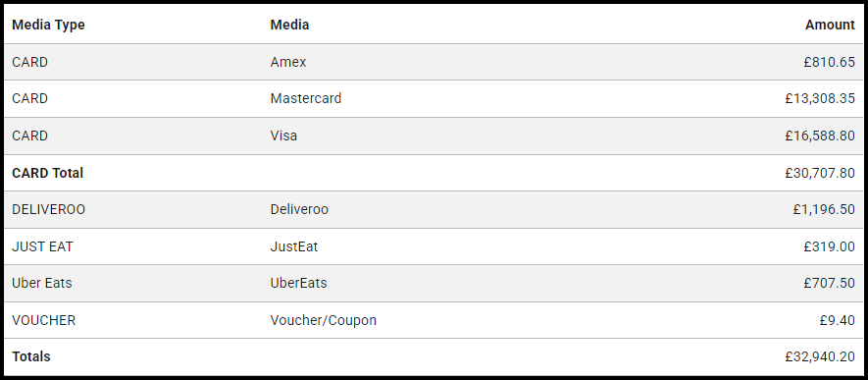Image resolution: width=868 pixels, height=380 pixels.
Task: Click the CARD Total row label
Action: [48, 173]
